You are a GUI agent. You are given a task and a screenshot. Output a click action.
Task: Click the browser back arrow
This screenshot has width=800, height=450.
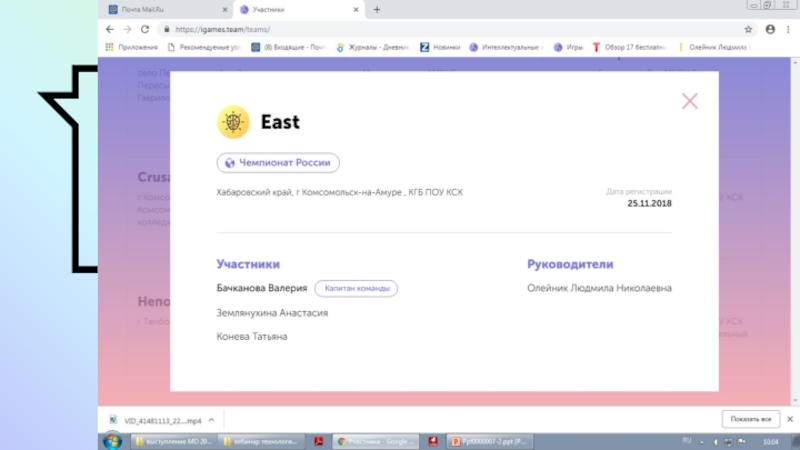click(x=109, y=29)
